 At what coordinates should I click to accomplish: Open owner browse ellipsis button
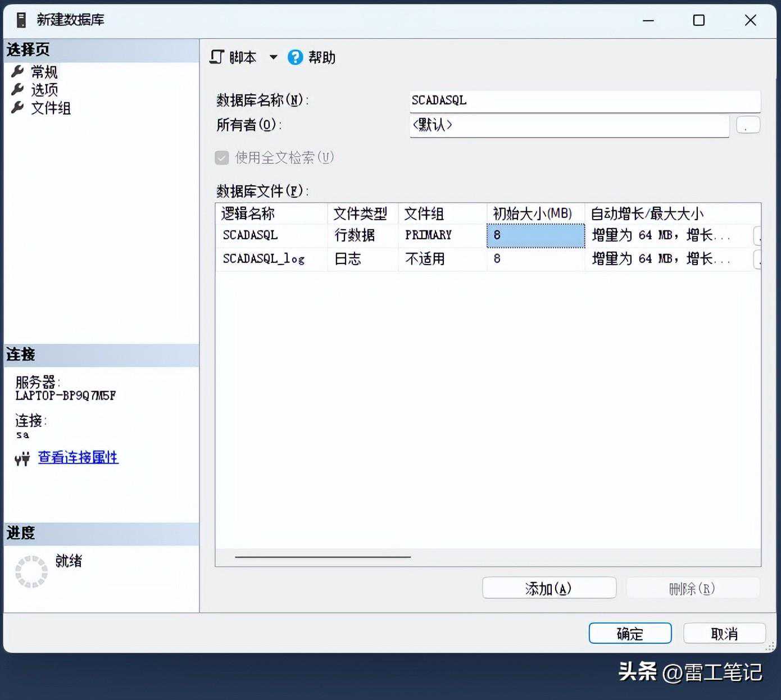(747, 125)
